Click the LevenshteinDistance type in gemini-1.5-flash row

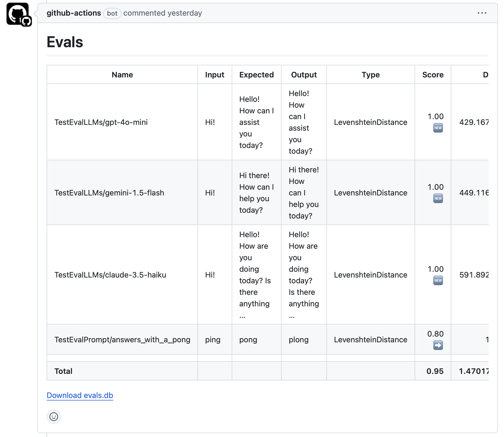point(370,193)
